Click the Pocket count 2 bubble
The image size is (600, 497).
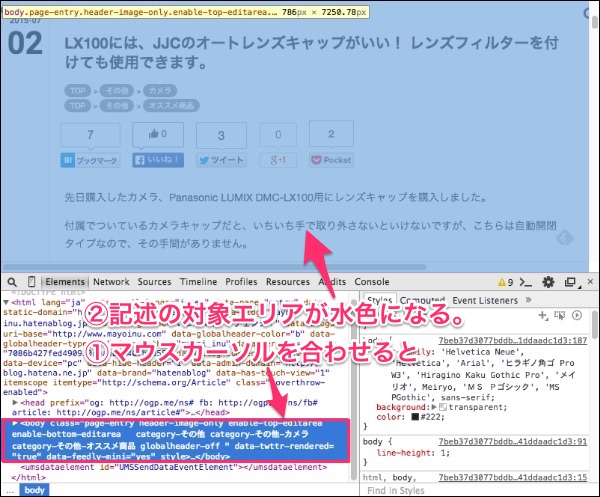coord(331,134)
